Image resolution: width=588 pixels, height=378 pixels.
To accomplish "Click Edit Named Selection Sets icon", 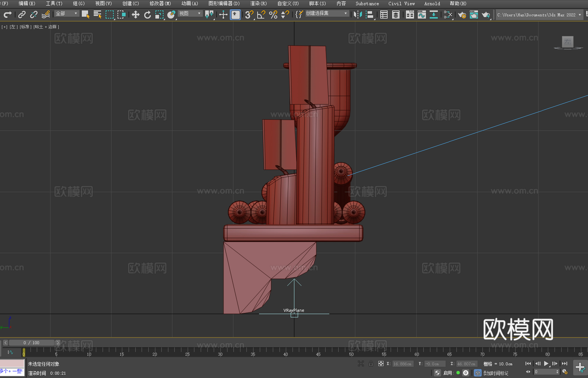I will click(299, 14).
